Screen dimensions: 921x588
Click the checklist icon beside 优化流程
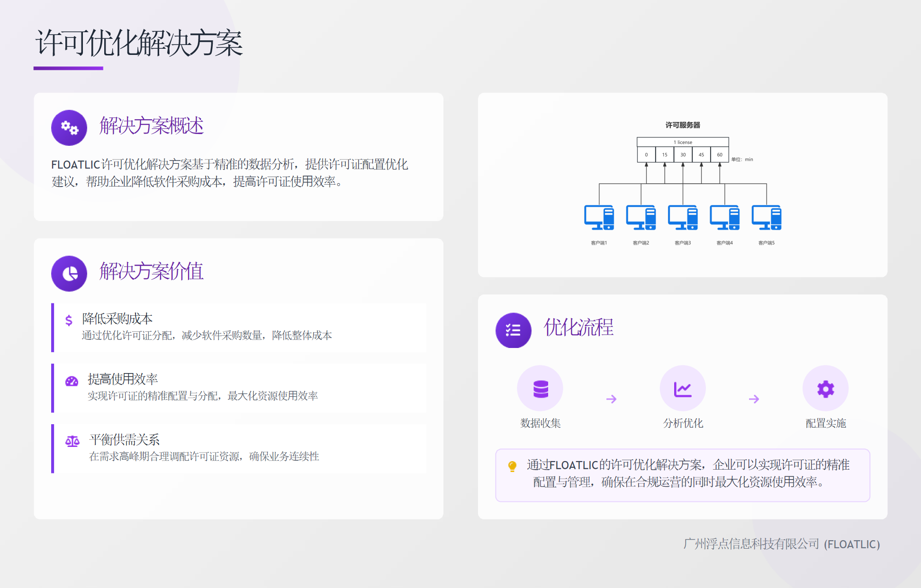[513, 330]
